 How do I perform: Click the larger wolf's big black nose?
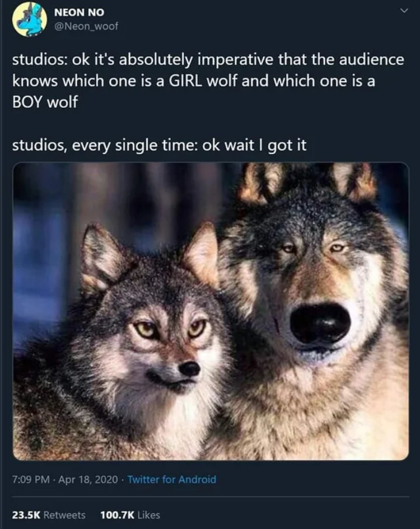320,322
